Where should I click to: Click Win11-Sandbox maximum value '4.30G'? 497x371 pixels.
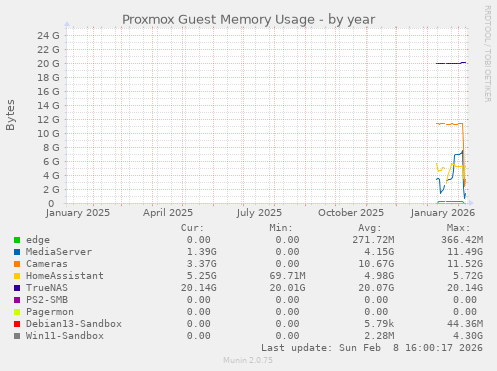pyautogui.click(x=468, y=336)
